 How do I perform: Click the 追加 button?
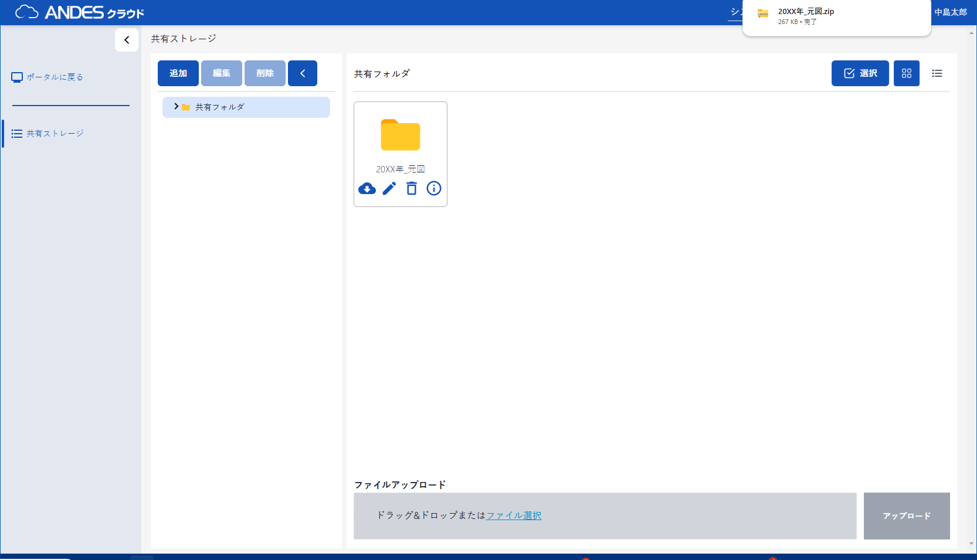[x=178, y=73]
